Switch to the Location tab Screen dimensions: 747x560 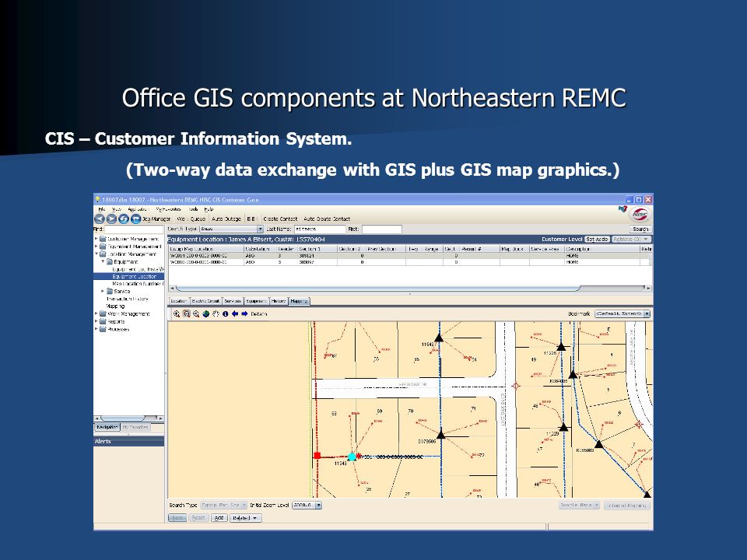click(179, 301)
